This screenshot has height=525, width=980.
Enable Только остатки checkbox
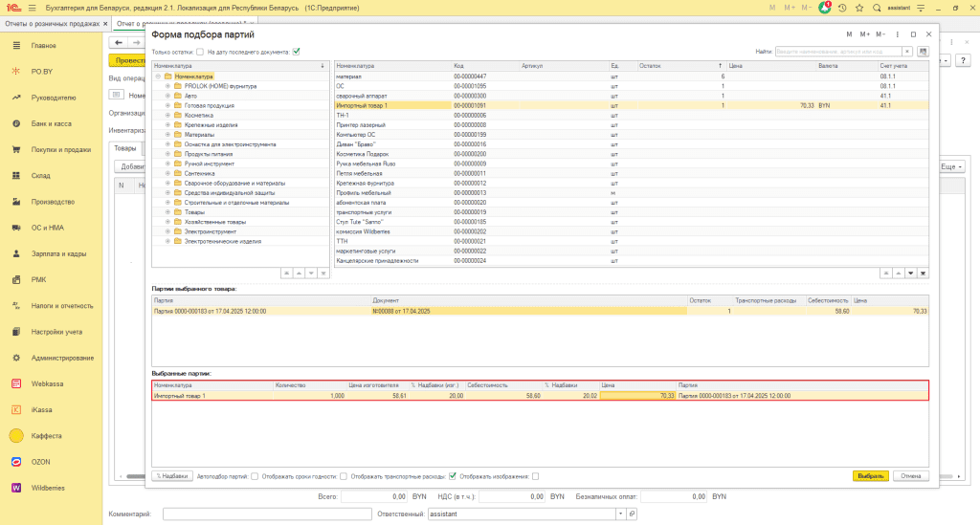click(x=200, y=52)
